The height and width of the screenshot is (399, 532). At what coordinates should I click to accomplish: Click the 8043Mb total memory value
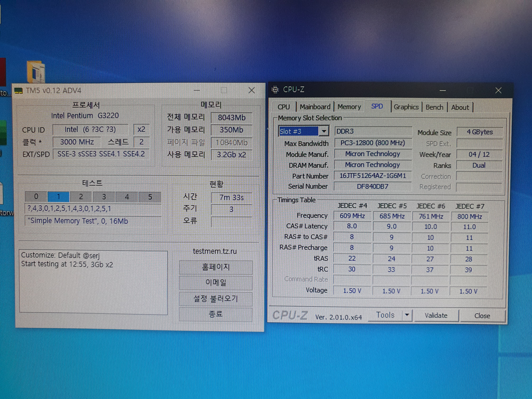pyautogui.click(x=231, y=118)
